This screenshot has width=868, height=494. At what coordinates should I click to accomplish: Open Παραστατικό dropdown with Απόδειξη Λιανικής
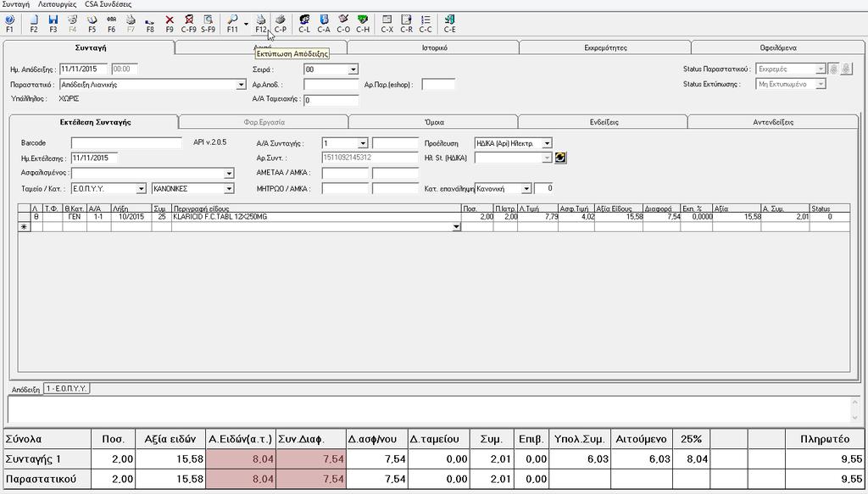point(241,85)
